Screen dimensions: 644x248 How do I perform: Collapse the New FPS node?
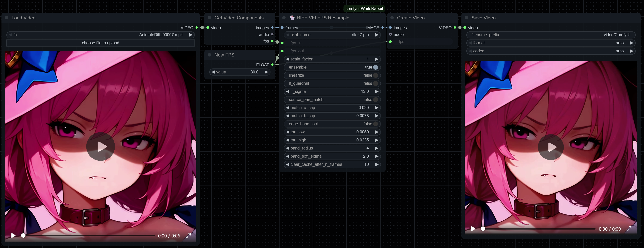coord(210,55)
